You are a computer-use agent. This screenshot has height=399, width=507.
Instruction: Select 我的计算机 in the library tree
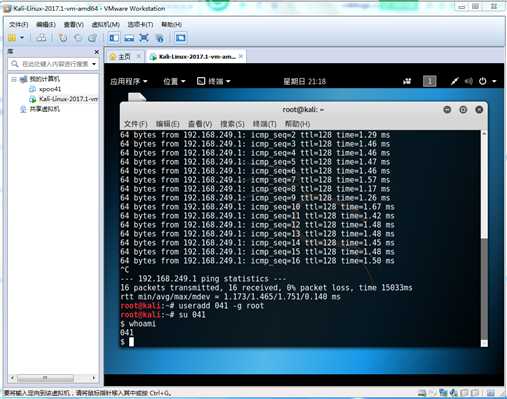[x=45, y=79]
